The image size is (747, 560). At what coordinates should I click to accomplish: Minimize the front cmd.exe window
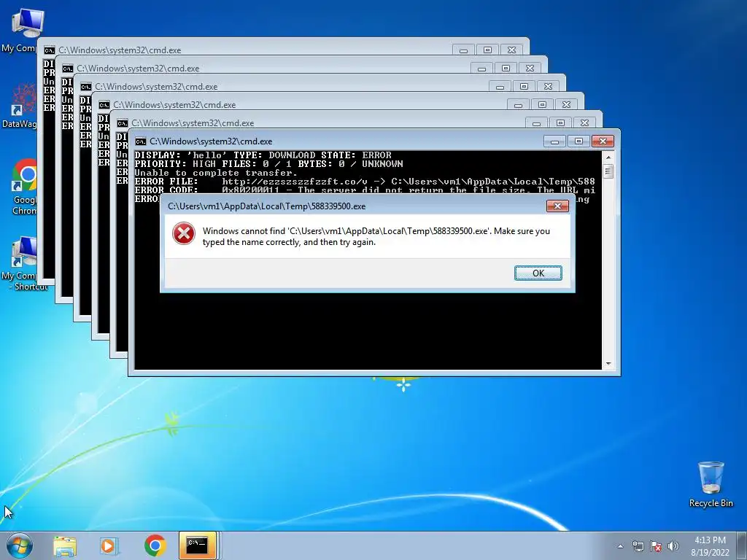tap(554, 141)
